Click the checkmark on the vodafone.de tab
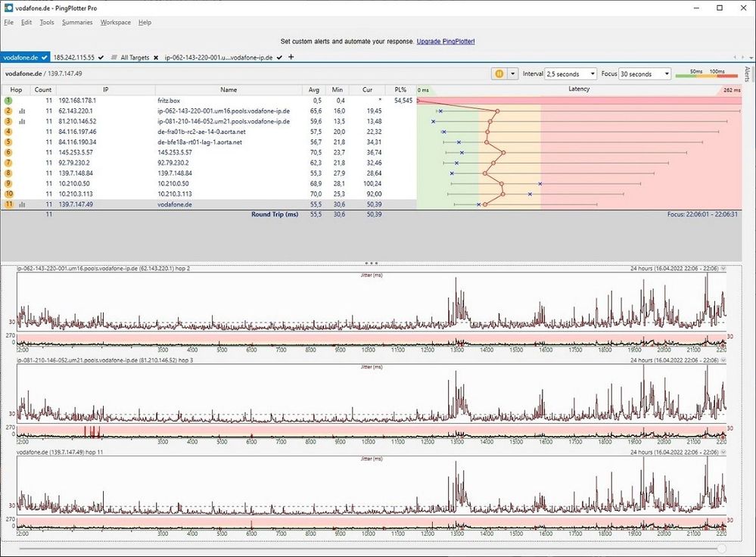Viewport: 756px width, 557px height. (45, 58)
